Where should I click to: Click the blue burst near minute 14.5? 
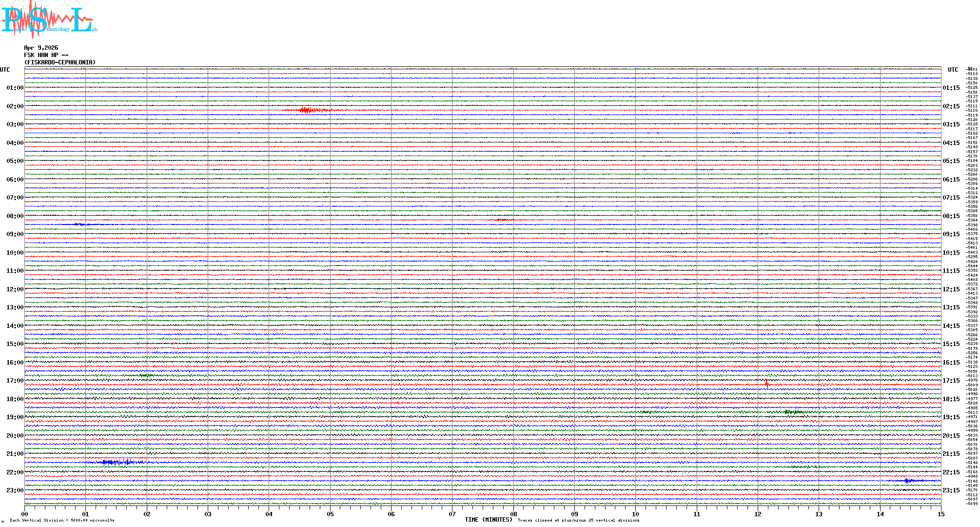(908, 481)
